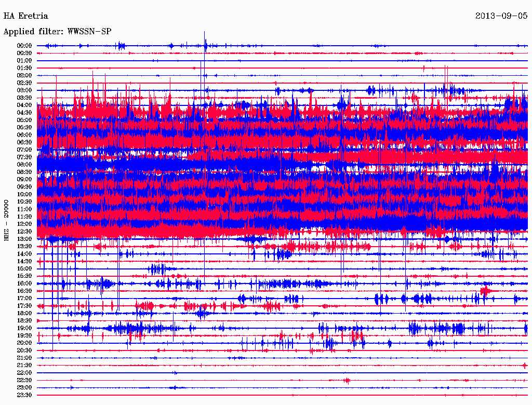Select the 22:00 time label

point(24,373)
